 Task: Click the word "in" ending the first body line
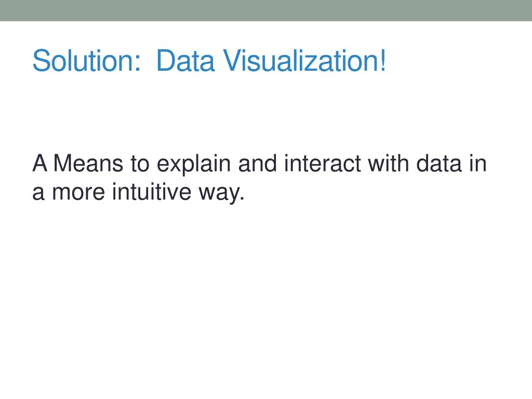click(478, 164)
